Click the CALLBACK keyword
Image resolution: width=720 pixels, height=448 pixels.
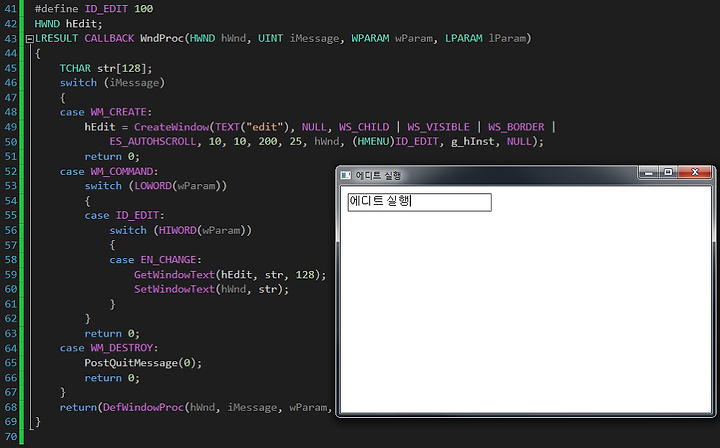click(x=109, y=38)
